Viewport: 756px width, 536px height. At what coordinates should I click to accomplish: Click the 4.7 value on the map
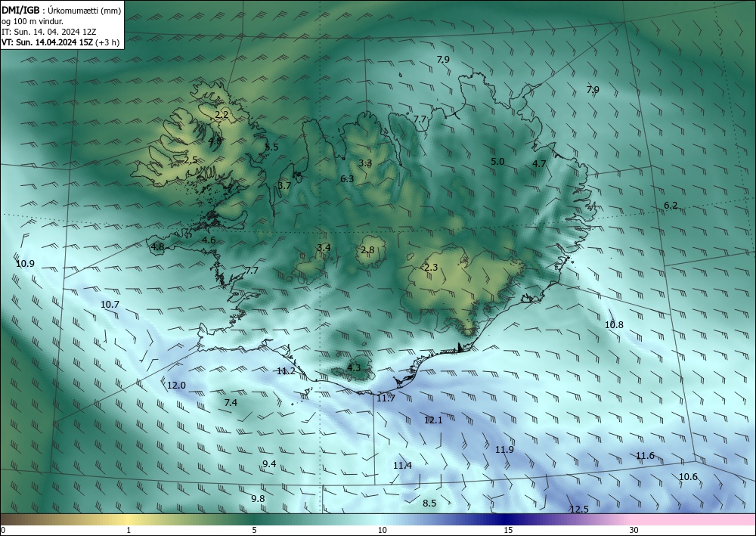pos(539,164)
